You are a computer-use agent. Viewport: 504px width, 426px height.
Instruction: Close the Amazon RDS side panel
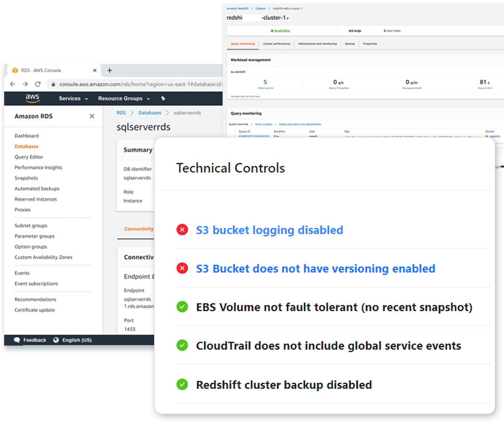[x=92, y=116]
